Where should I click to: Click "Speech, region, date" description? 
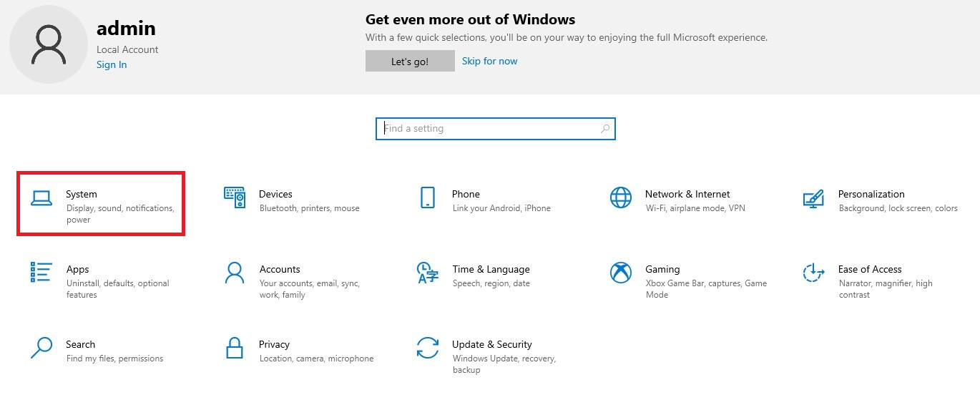tap(491, 283)
